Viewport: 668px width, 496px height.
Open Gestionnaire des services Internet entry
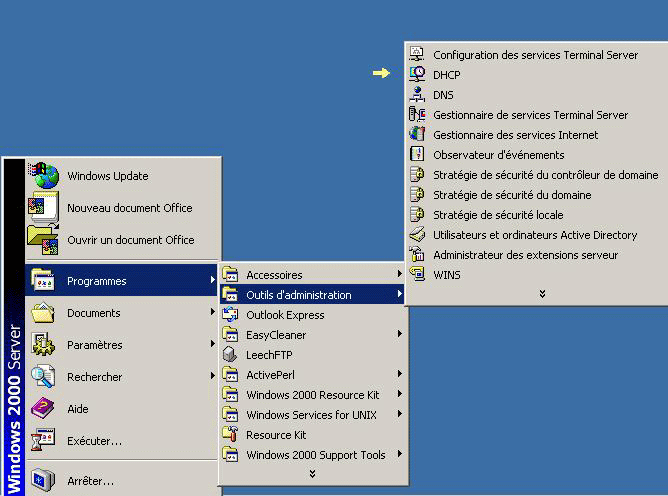536,135
